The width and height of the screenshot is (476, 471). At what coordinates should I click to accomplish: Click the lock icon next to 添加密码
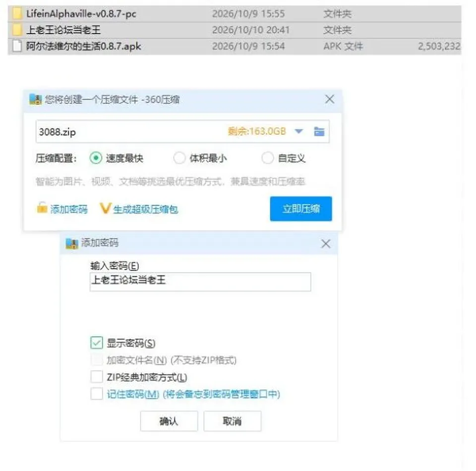42,208
